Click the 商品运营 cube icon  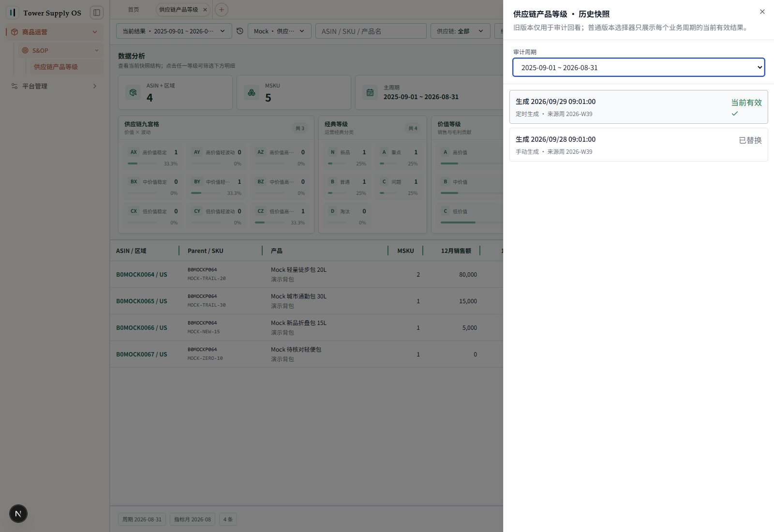[x=15, y=32]
